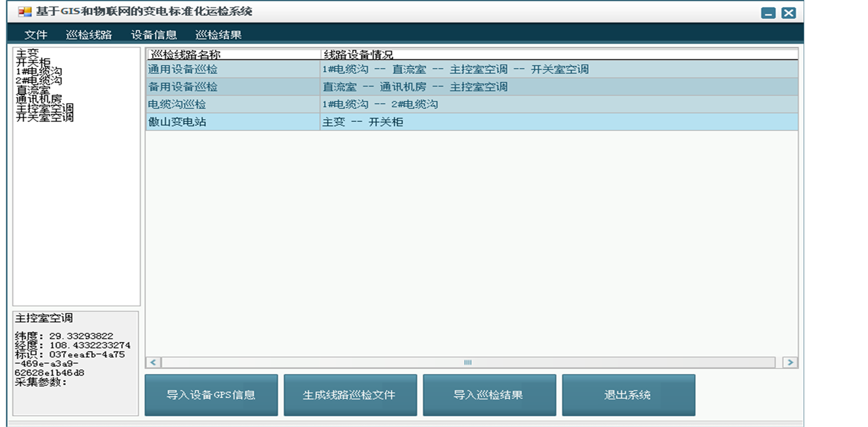Close the window with the X button
Screen dimensions: 868x427
789,13
